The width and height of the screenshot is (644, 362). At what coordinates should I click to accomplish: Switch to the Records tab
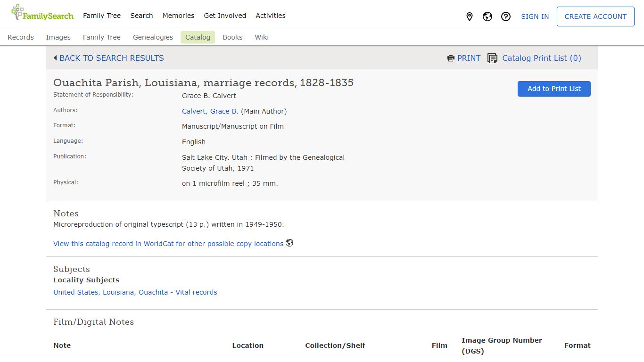21,37
